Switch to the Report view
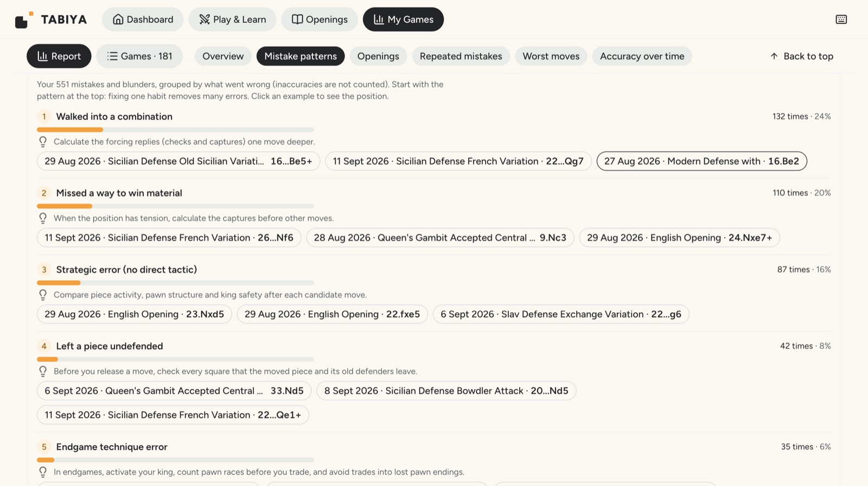Image resolution: width=868 pixels, height=486 pixels. click(x=59, y=56)
